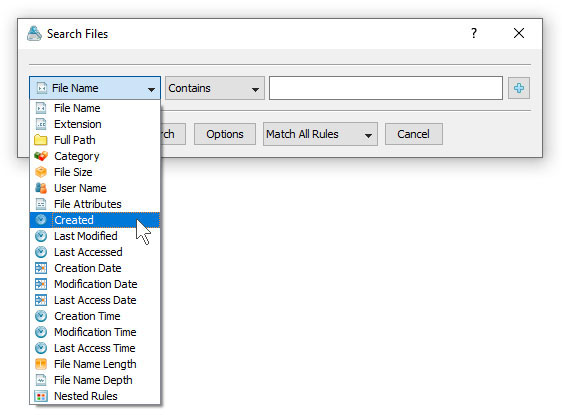The height and width of the screenshot is (415, 562).
Task: Select the Full Path option
Action: point(95,140)
